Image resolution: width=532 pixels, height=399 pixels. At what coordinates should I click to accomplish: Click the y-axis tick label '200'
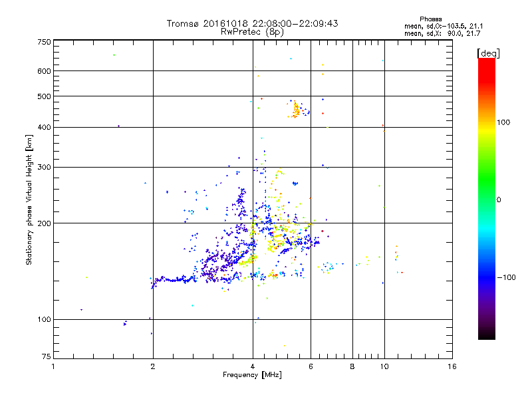tap(44, 223)
